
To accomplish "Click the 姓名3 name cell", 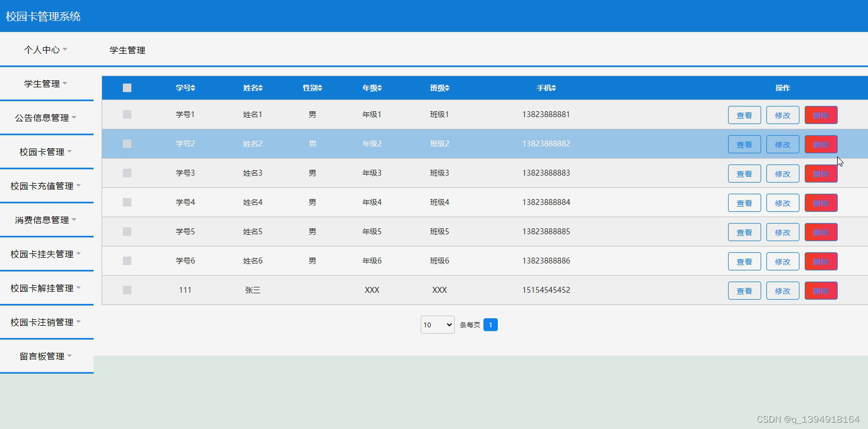I will pos(253,173).
